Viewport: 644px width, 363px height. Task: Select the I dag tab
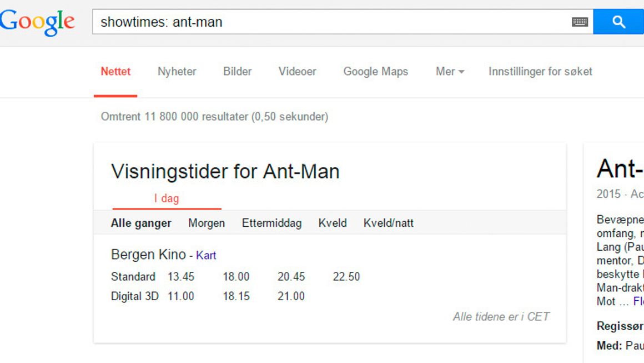[165, 198]
